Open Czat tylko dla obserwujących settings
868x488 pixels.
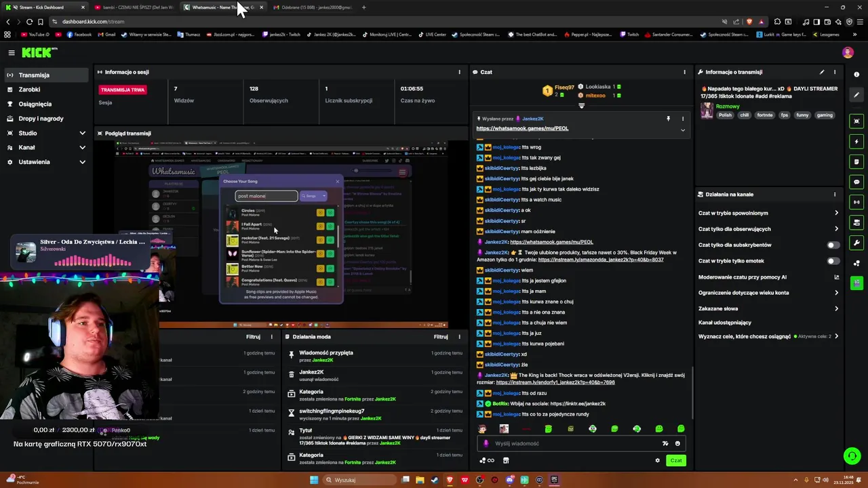click(x=768, y=229)
